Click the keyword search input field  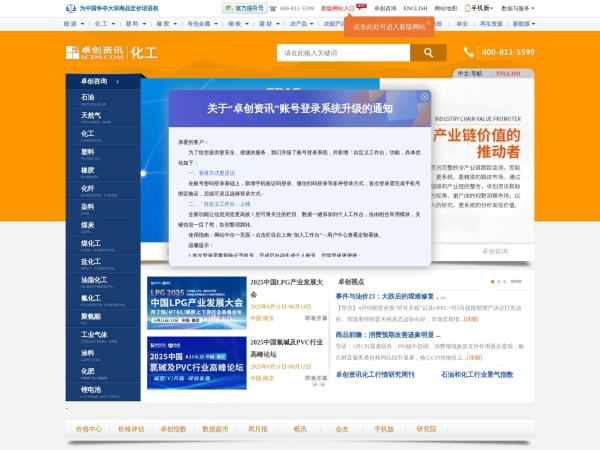coord(344,53)
